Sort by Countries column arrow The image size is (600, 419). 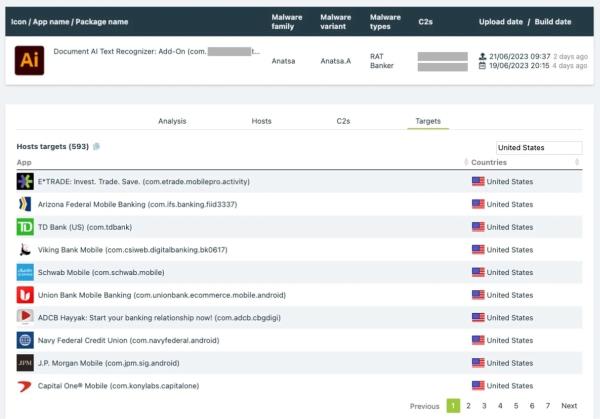click(577, 162)
